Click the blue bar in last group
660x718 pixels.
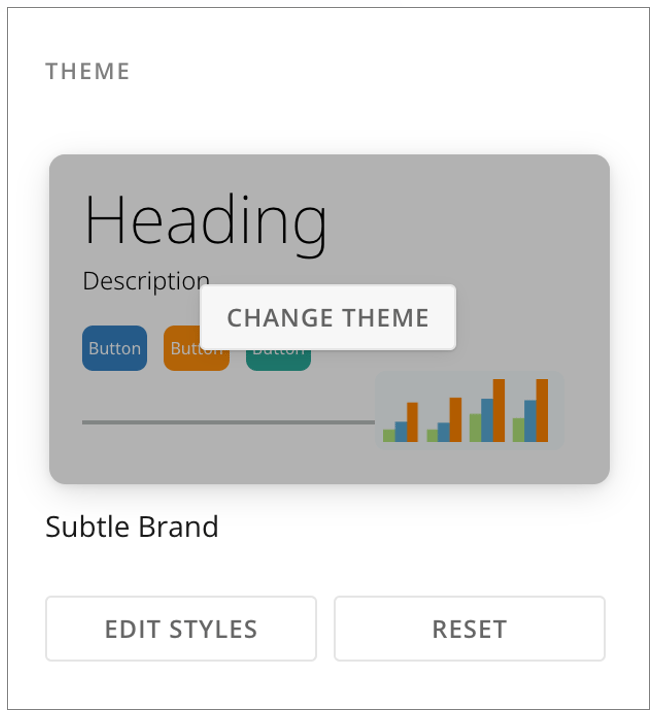[530, 421]
